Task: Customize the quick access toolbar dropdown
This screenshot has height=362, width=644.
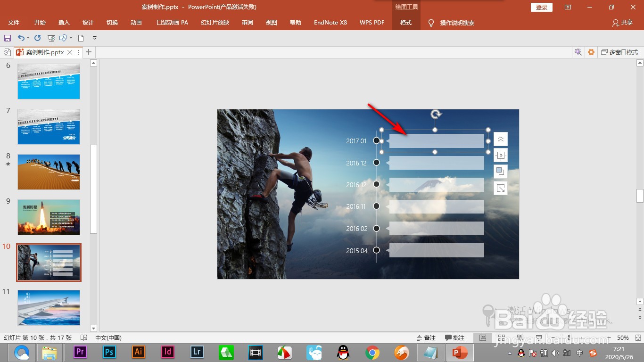Action: pos(94,38)
